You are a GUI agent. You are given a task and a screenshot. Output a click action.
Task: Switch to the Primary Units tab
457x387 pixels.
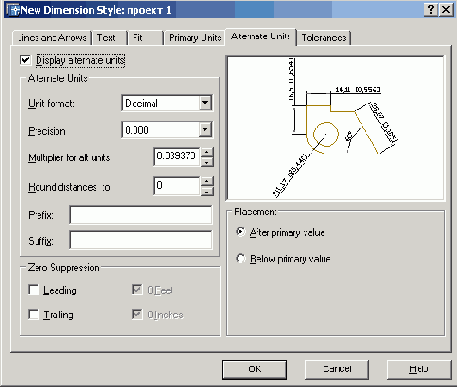(x=195, y=38)
